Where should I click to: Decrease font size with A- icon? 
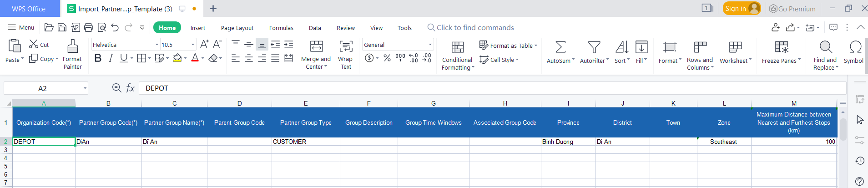coord(217,44)
